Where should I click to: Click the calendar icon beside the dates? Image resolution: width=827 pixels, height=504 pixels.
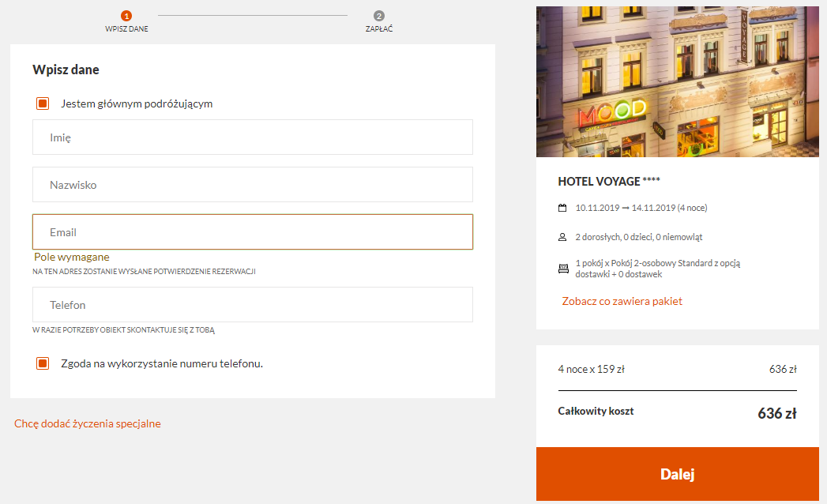[562, 208]
